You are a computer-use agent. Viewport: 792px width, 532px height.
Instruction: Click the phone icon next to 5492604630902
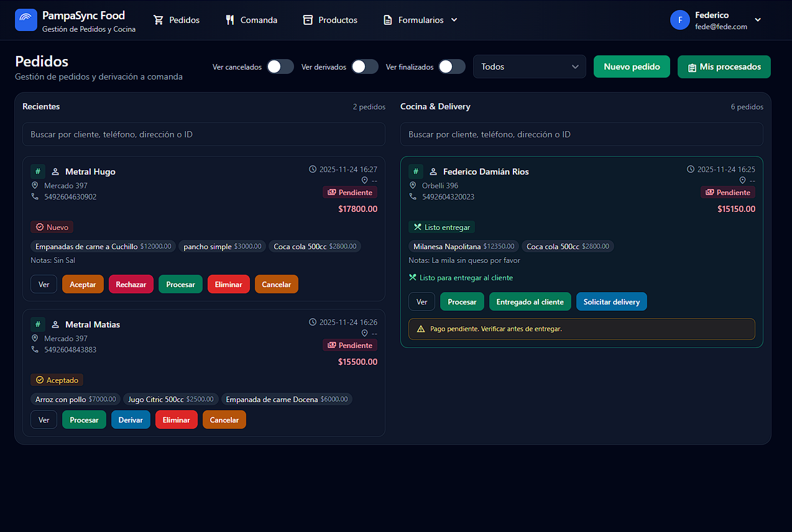[x=35, y=197]
